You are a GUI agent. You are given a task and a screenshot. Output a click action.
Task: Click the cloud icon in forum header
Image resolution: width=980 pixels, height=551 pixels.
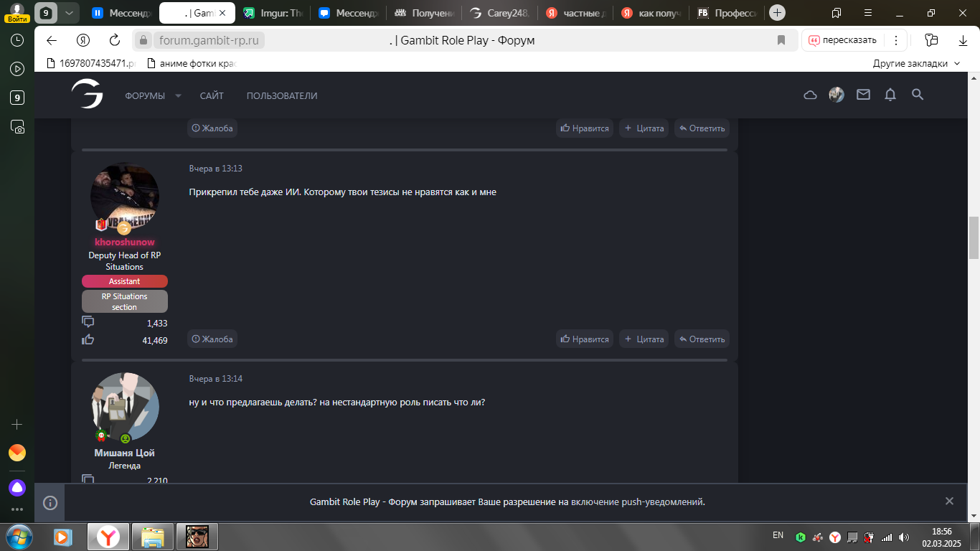pos(810,95)
